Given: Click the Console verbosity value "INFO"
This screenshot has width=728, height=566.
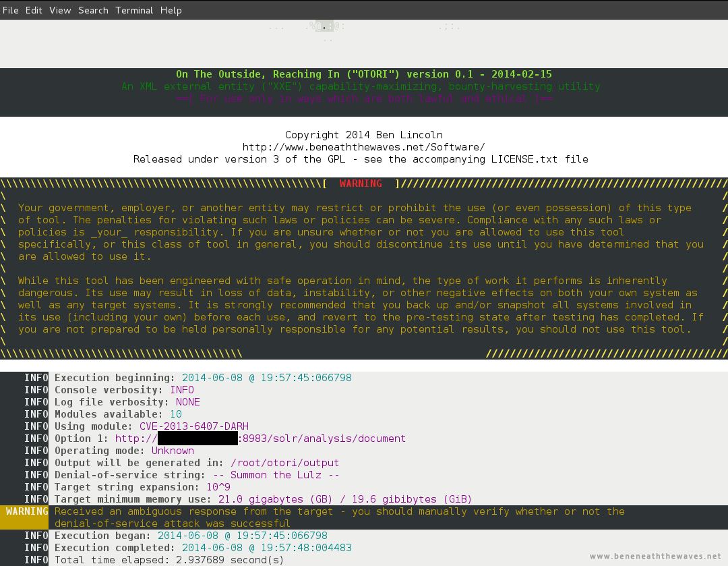Looking at the screenshot, I should (182, 390).
